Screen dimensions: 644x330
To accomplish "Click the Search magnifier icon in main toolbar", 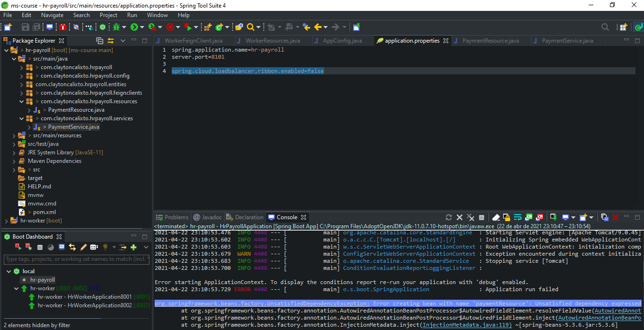I will coord(251,27).
